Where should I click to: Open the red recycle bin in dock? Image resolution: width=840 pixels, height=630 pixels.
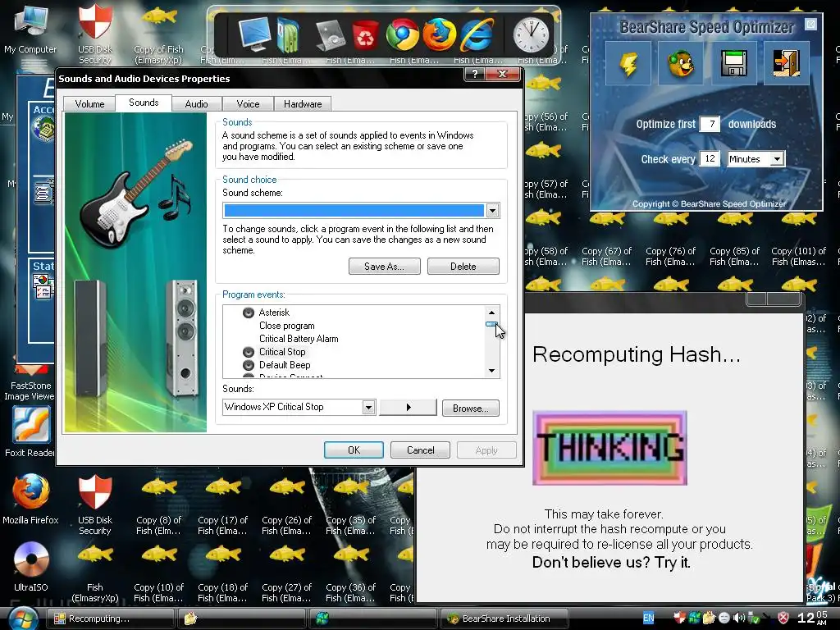pos(365,34)
